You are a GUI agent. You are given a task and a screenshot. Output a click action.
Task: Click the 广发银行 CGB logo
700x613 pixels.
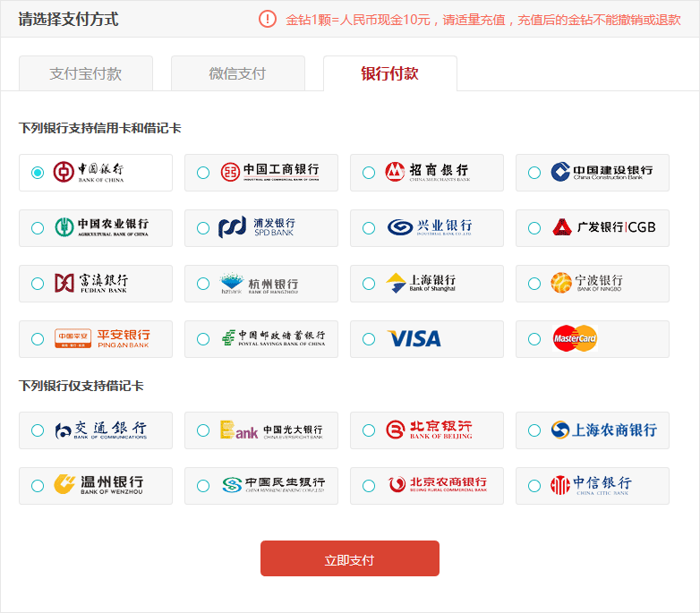click(604, 227)
